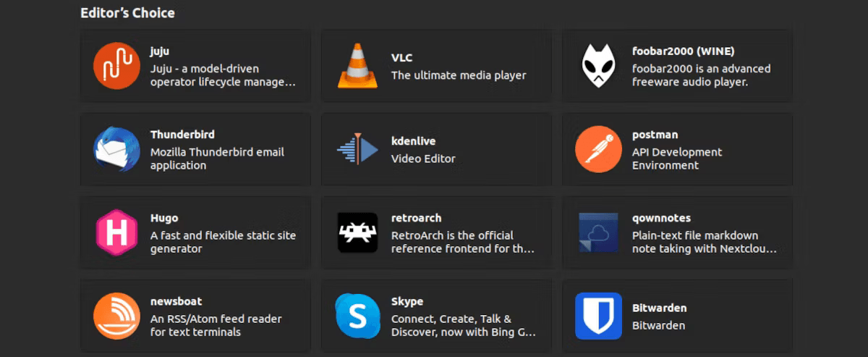Open the "Plain-text file markdown" qownnotes card
This screenshot has width=868, height=357.
click(677, 232)
